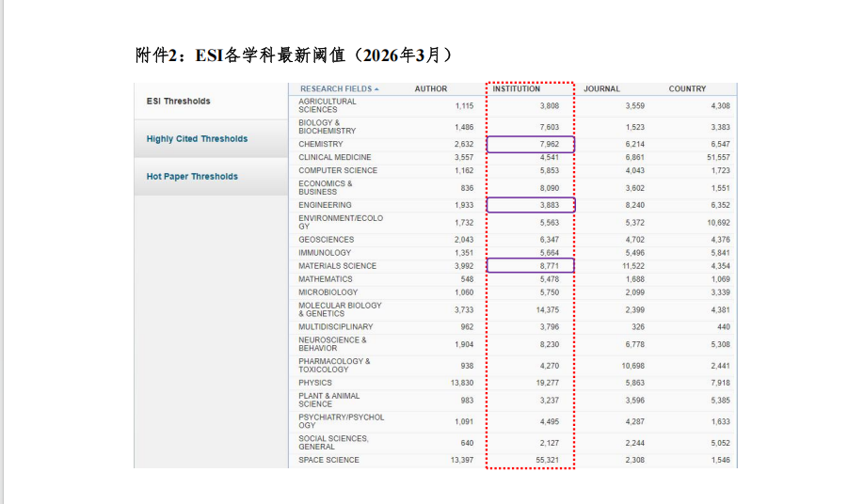This screenshot has width=864, height=504.
Task: Click the INSTITUTION column header
Action: click(x=517, y=89)
